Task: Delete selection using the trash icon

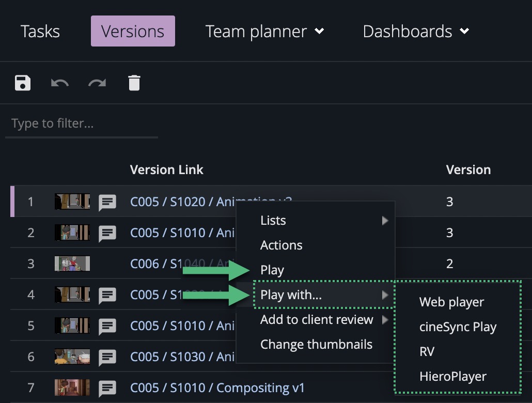Action: 134,82
